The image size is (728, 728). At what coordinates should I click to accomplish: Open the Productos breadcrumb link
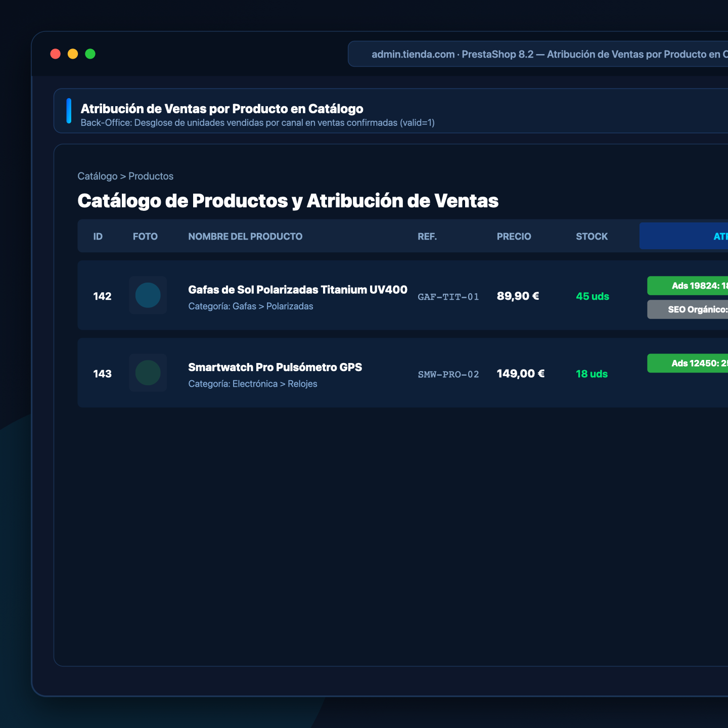pyautogui.click(x=151, y=176)
